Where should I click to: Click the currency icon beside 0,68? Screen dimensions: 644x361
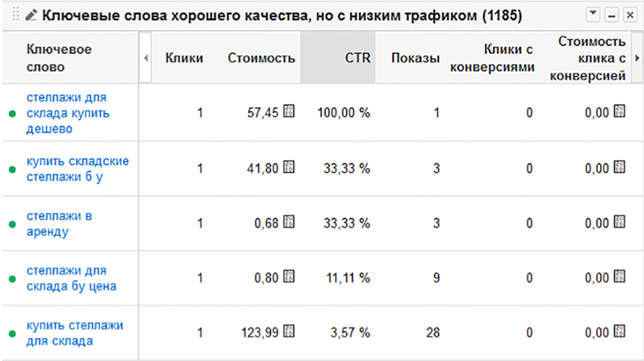tap(289, 222)
